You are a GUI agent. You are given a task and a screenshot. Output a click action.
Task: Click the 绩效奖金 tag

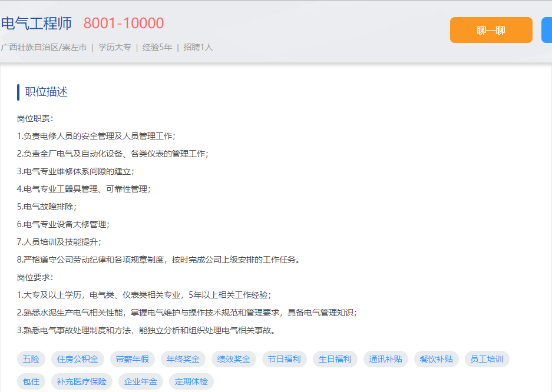[x=234, y=359]
